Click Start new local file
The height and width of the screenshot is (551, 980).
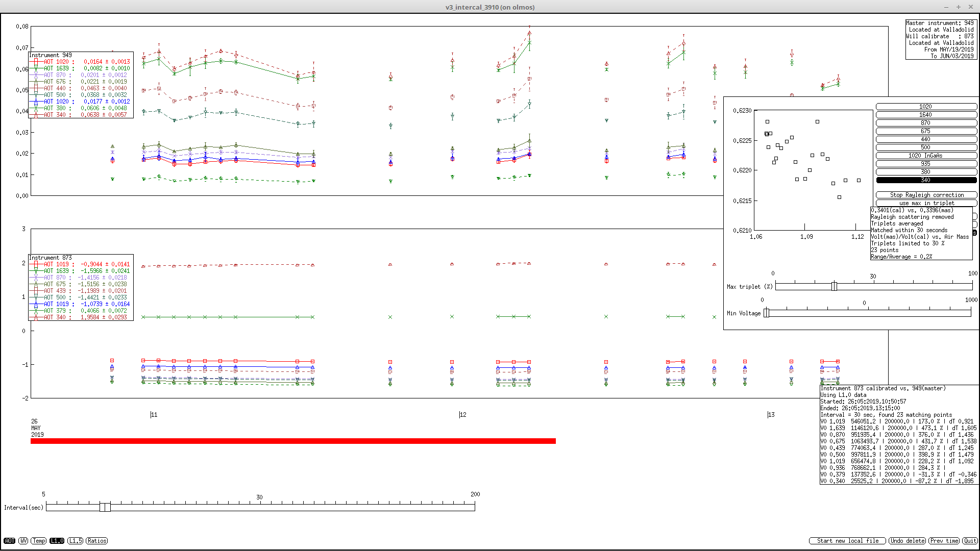point(848,541)
